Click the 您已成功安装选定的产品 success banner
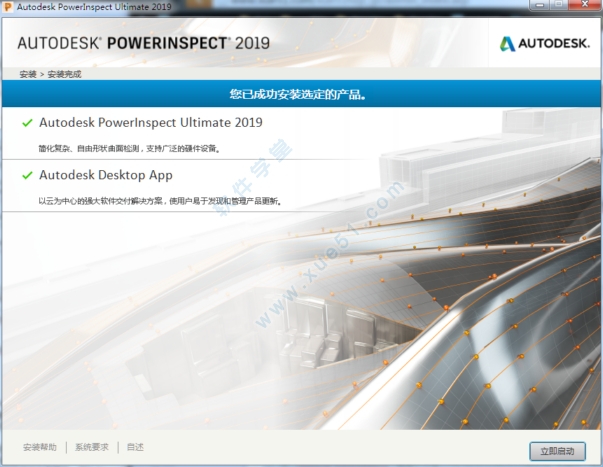The height and width of the screenshot is (467, 603). [x=301, y=93]
